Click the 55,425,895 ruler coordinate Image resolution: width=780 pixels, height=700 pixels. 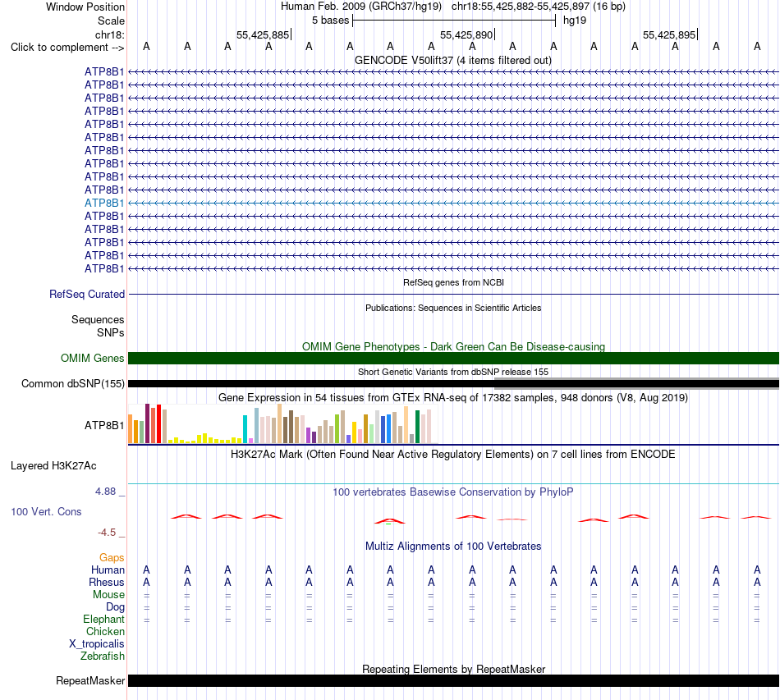[x=669, y=34]
